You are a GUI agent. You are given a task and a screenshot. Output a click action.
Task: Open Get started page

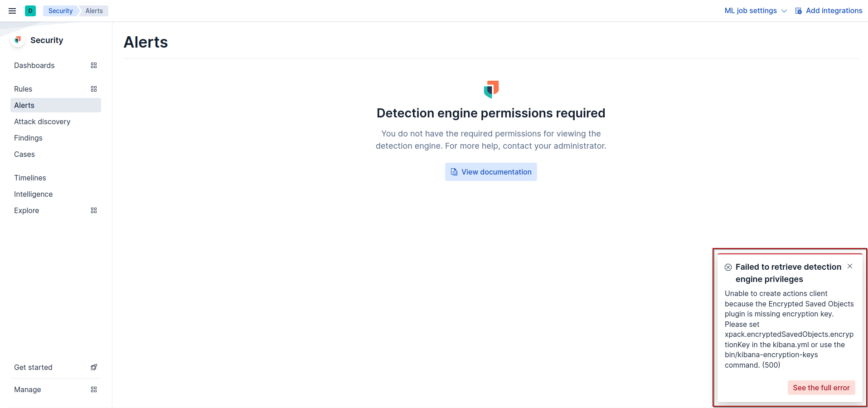tap(33, 367)
